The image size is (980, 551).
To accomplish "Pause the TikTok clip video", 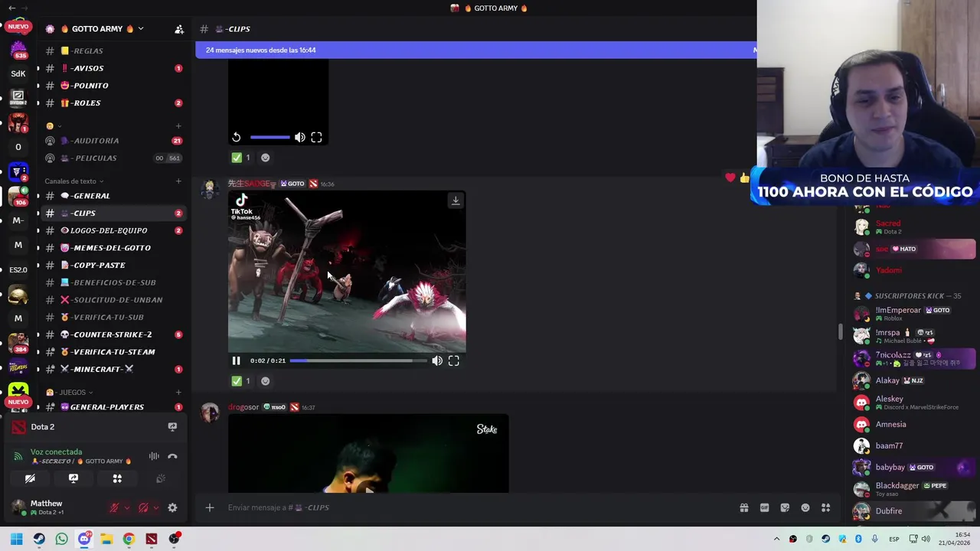I will pyautogui.click(x=236, y=360).
